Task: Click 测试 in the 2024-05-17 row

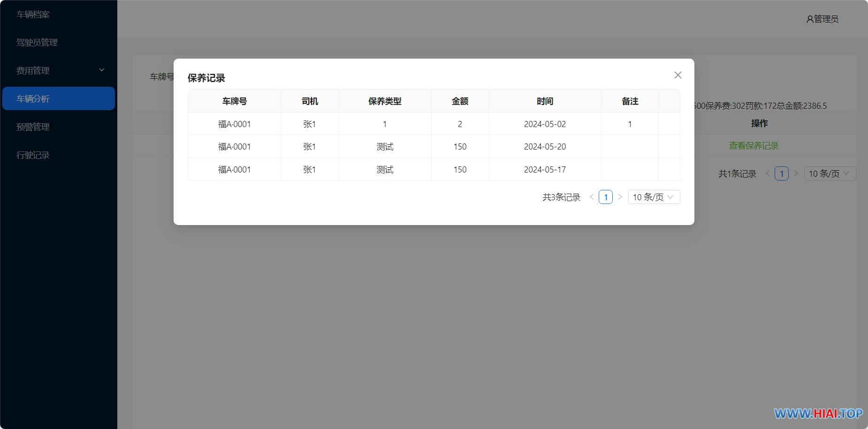Action: point(385,170)
